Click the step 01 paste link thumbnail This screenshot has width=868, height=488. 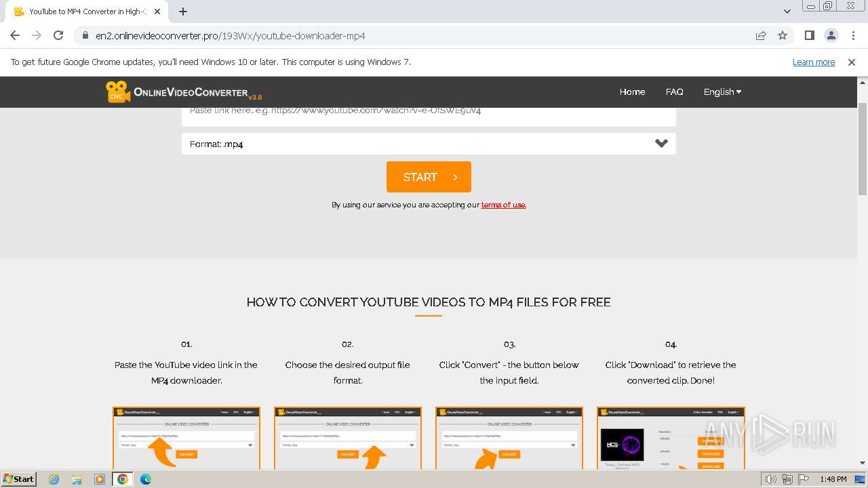[x=186, y=438]
